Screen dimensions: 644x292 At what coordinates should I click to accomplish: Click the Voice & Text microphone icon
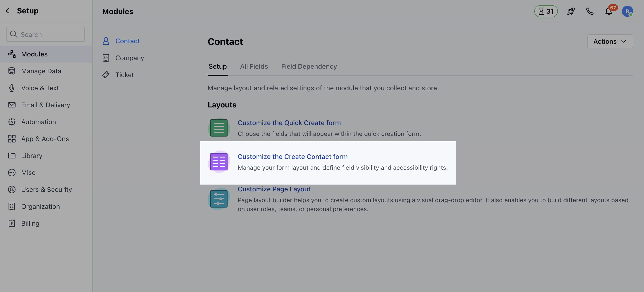click(x=12, y=88)
